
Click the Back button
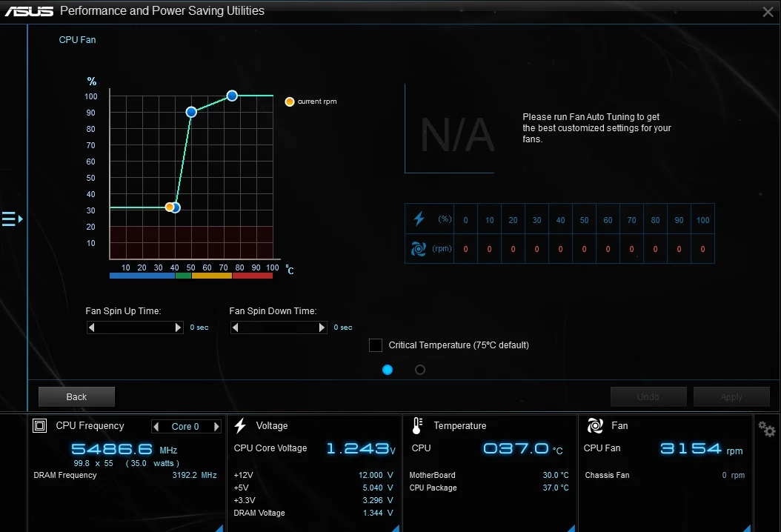coord(76,396)
